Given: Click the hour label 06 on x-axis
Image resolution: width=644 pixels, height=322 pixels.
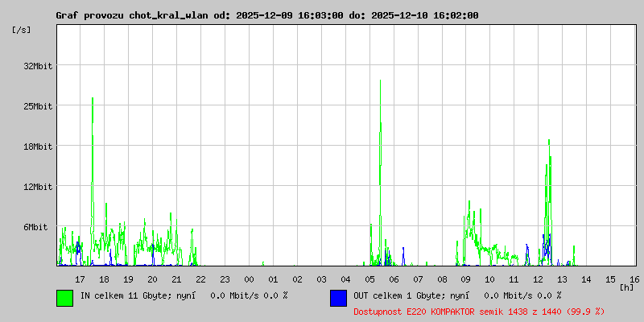Looking at the screenshot, I should [x=394, y=279].
